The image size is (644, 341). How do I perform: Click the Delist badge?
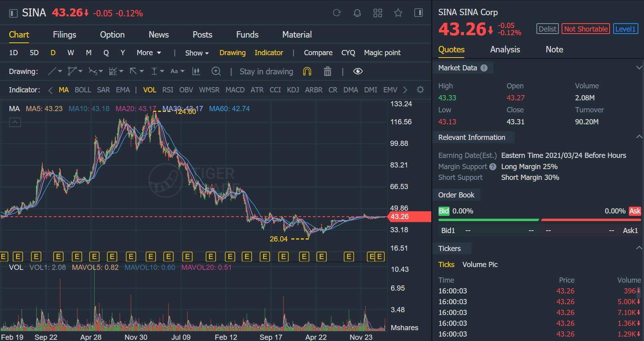coord(548,29)
